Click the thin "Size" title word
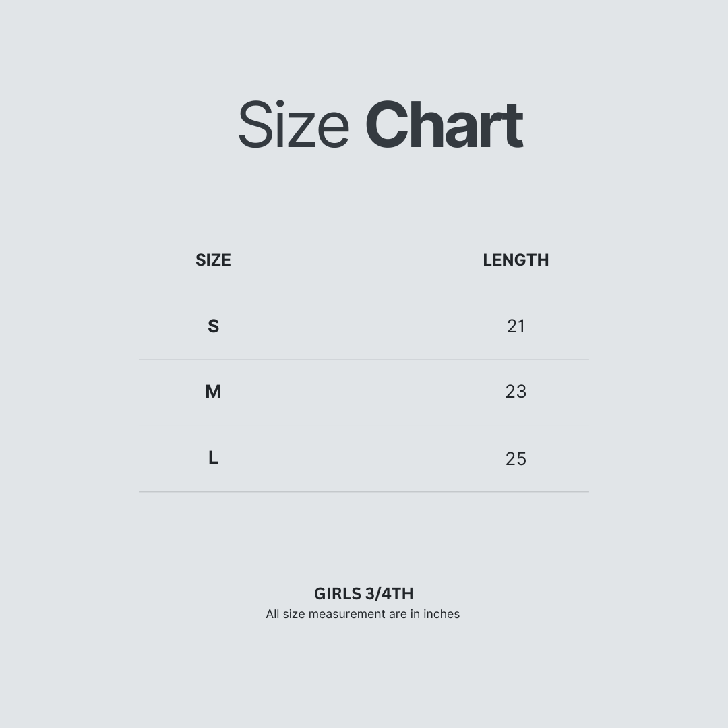The image size is (728, 728). [x=293, y=125]
